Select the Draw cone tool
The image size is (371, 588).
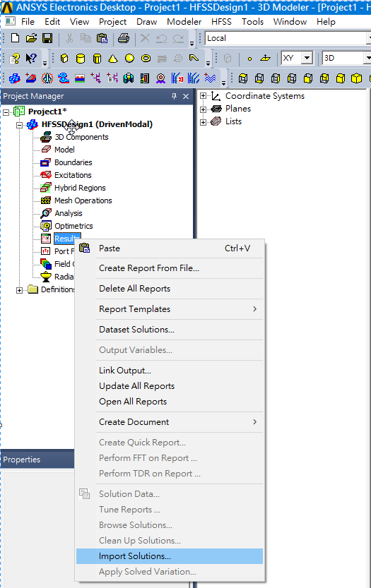click(x=113, y=58)
